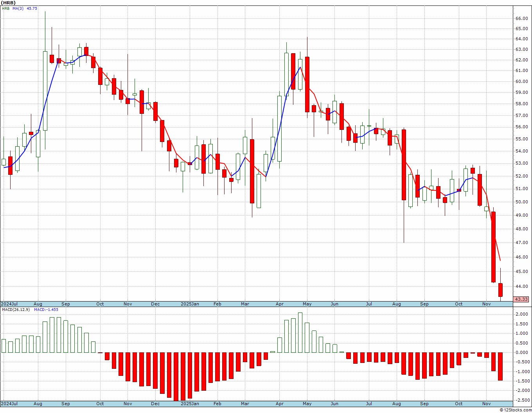Click the latest red candlestick near 44.00
The width and height of the screenshot is (532, 413).
(500, 290)
